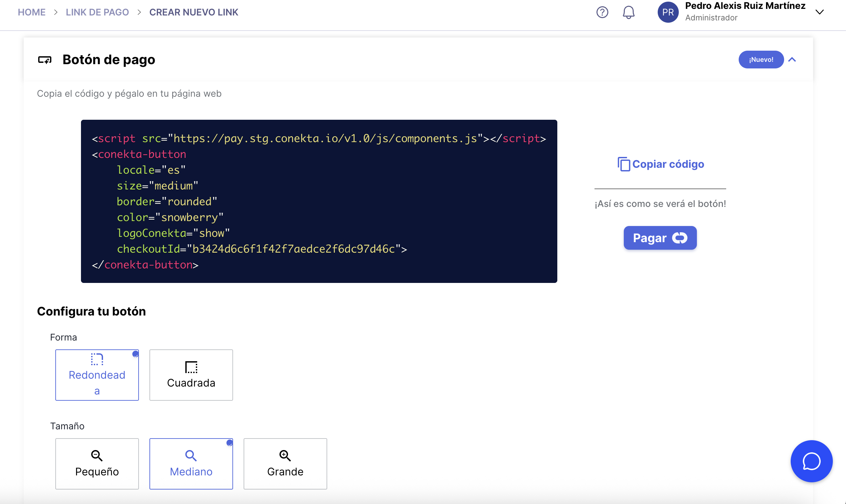The width and height of the screenshot is (846, 504).
Task: Click the PR user avatar
Action: (668, 12)
